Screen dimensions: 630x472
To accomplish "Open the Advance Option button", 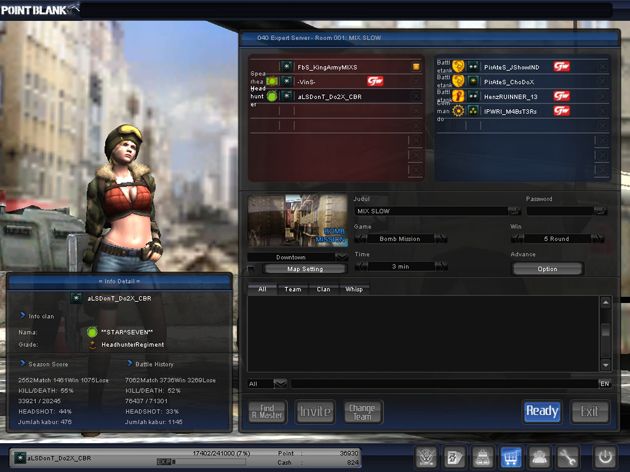I will pyautogui.click(x=547, y=269).
